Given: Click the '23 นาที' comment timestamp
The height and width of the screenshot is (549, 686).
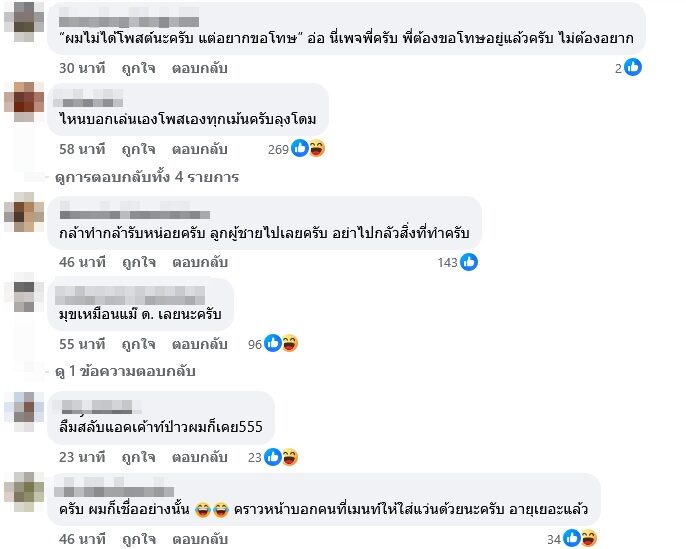Looking at the screenshot, I should 82,457.
